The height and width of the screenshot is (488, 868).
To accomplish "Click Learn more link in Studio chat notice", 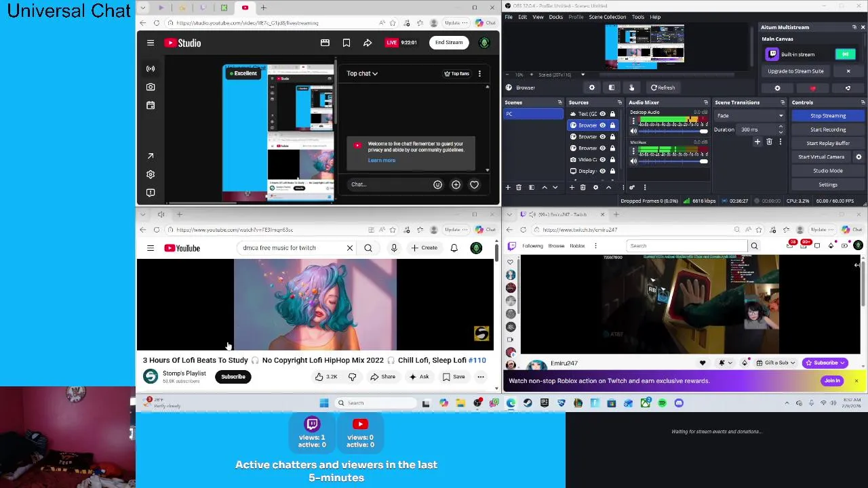I will [382, 161].
